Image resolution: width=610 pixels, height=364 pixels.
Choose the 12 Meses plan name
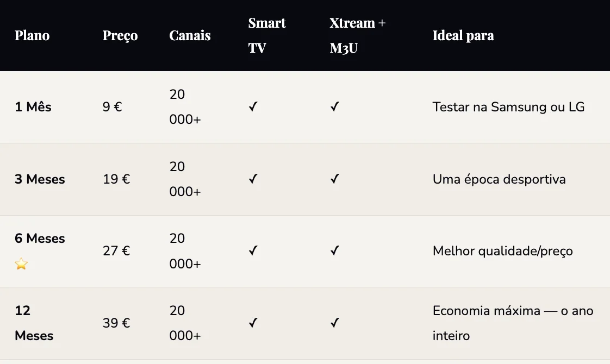34,323
